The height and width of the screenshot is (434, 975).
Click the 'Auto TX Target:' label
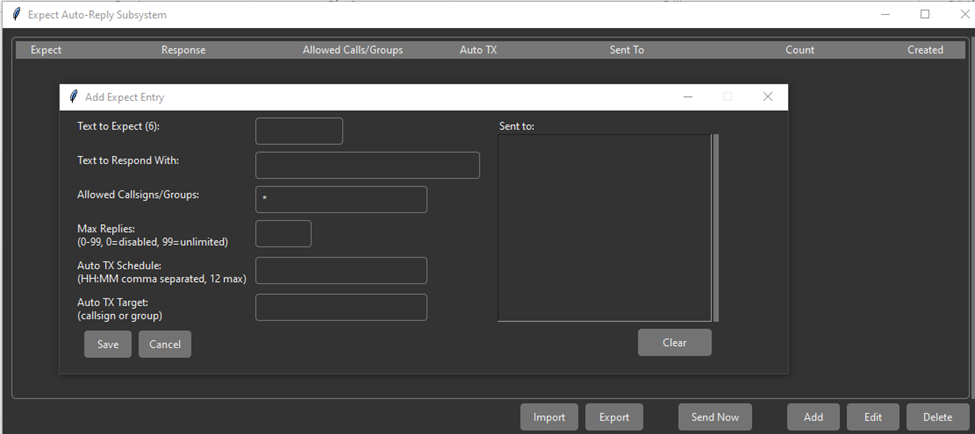tap(113, 302)
